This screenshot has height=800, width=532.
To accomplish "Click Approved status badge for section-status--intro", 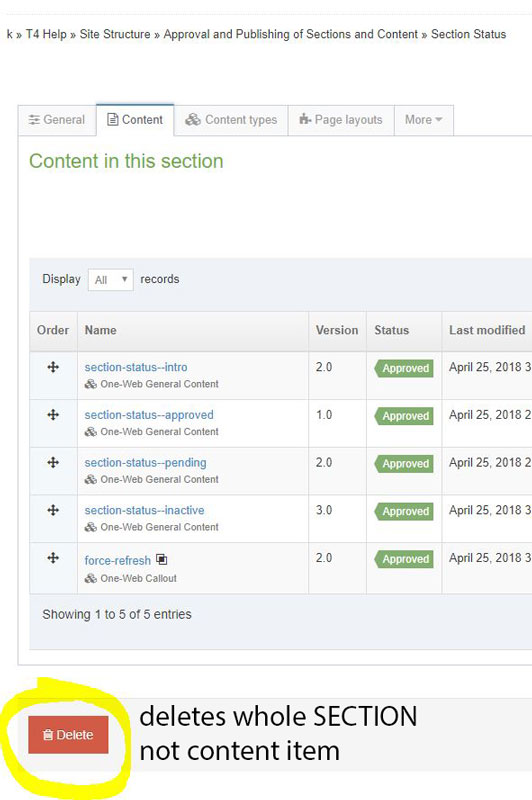I will (404, 368).
